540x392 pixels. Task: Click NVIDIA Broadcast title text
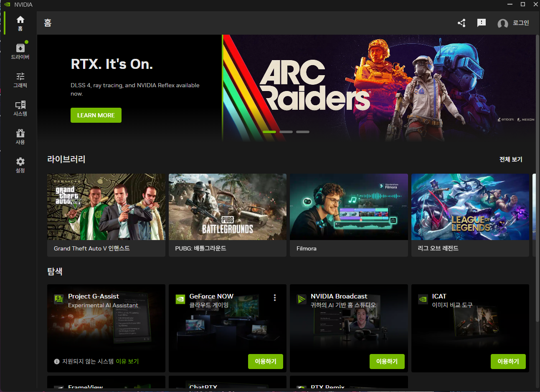pos(339,296)
